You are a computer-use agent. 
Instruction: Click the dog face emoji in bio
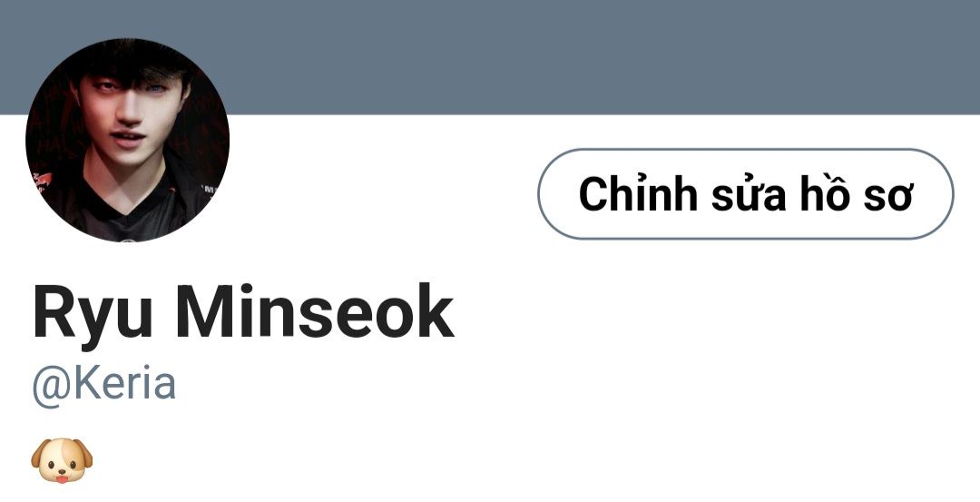point(62,460)
